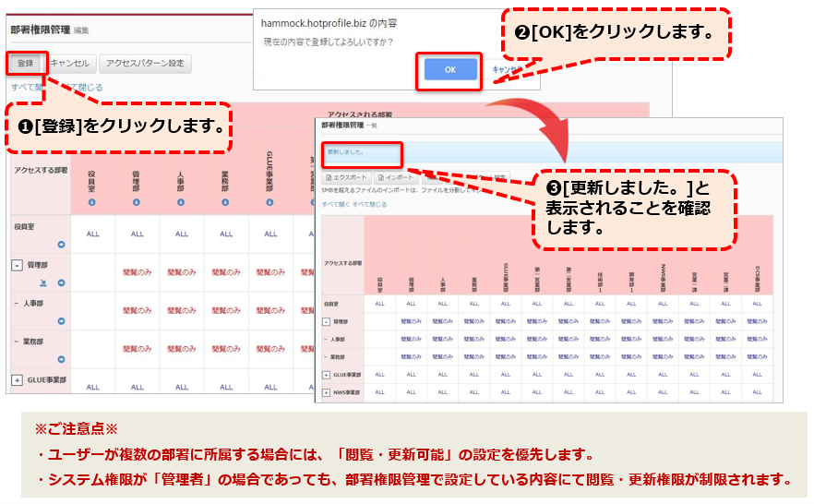Click the 役員室 row label in the list window
The image size is (814, 504).
pos(331,305)
